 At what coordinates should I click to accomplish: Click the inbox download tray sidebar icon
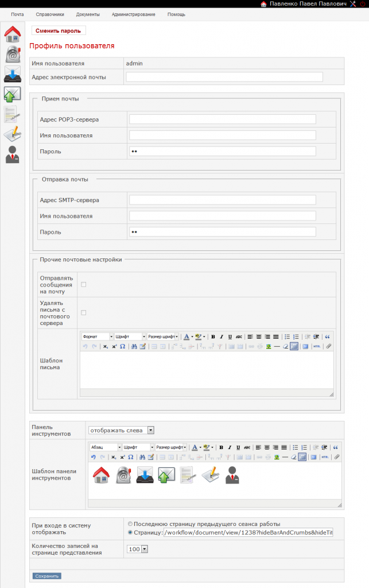click(13, 74)
